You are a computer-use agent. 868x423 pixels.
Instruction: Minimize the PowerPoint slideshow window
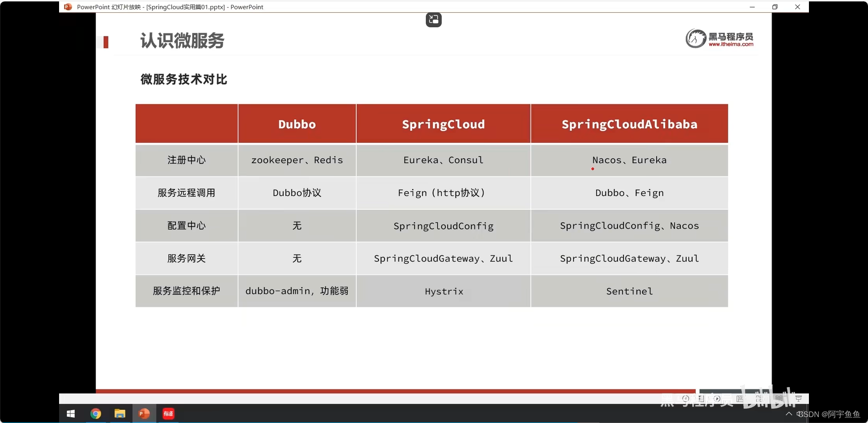click(752, 7)
